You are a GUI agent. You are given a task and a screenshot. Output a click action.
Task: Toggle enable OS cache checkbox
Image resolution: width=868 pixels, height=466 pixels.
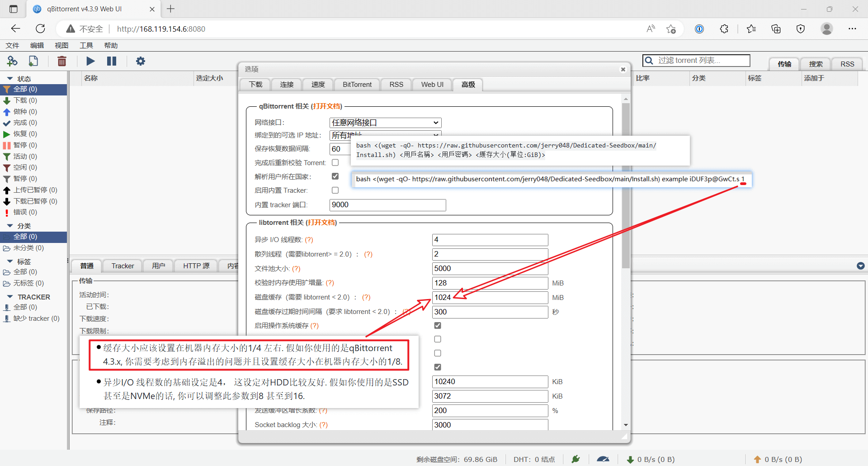coord(438,326)
